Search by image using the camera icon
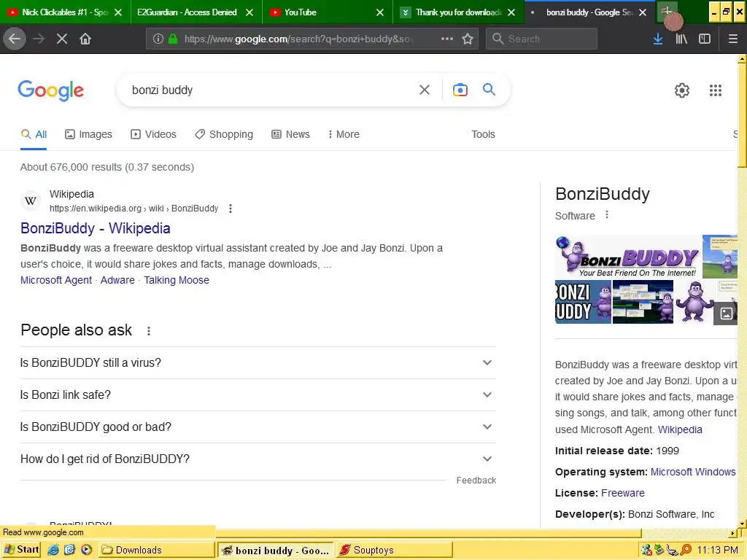This screenshot has height=560, width=747. click(460, 90)
